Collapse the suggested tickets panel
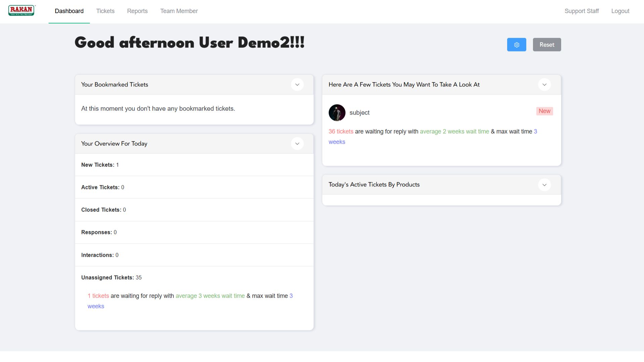 point(544,84)
